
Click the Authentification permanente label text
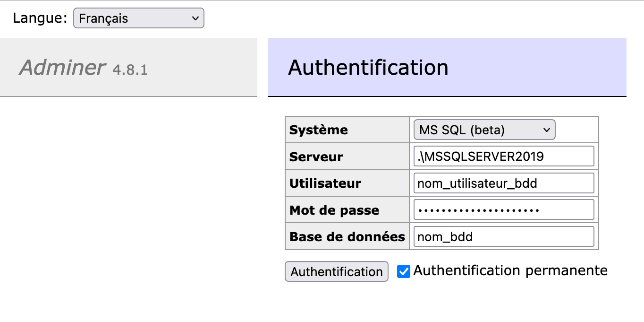pyautogui.click(x=510, y=270)
